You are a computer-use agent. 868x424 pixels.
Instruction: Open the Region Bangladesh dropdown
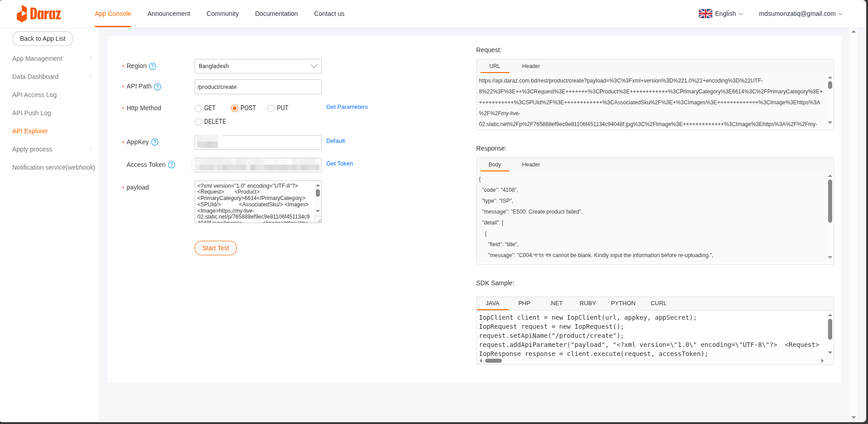(258, 66)
